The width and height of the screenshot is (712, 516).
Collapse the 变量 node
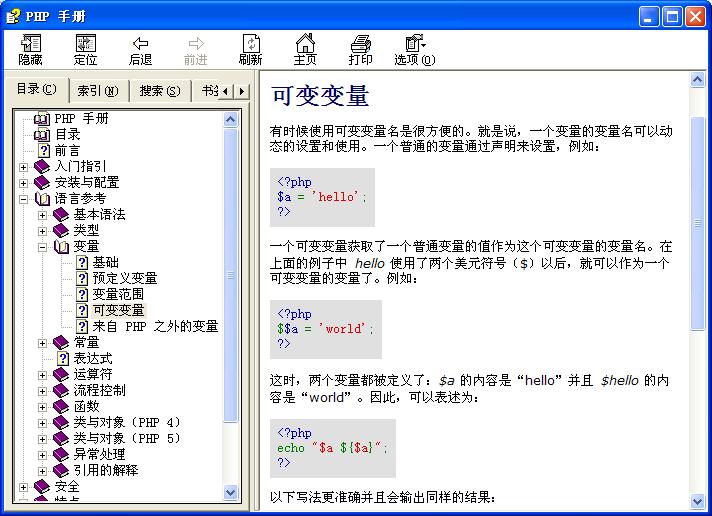point(42,247)
